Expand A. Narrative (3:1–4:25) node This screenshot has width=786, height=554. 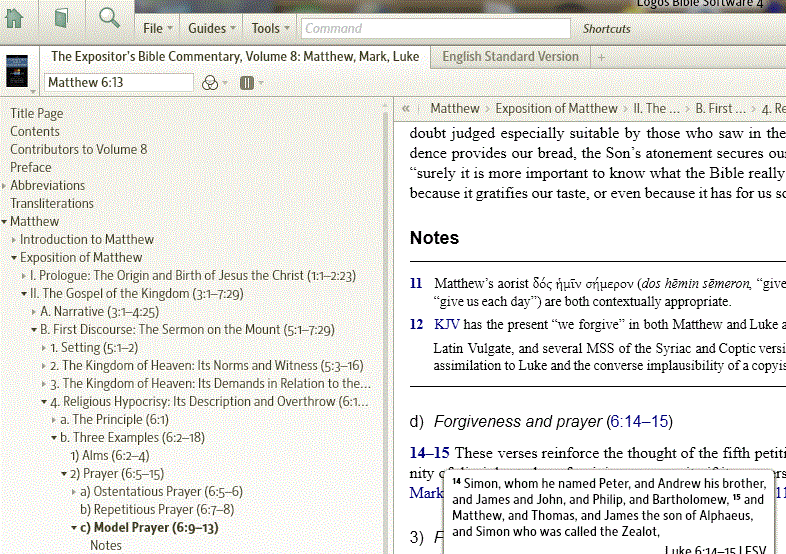pyautogui.click(x=34, y=312)
